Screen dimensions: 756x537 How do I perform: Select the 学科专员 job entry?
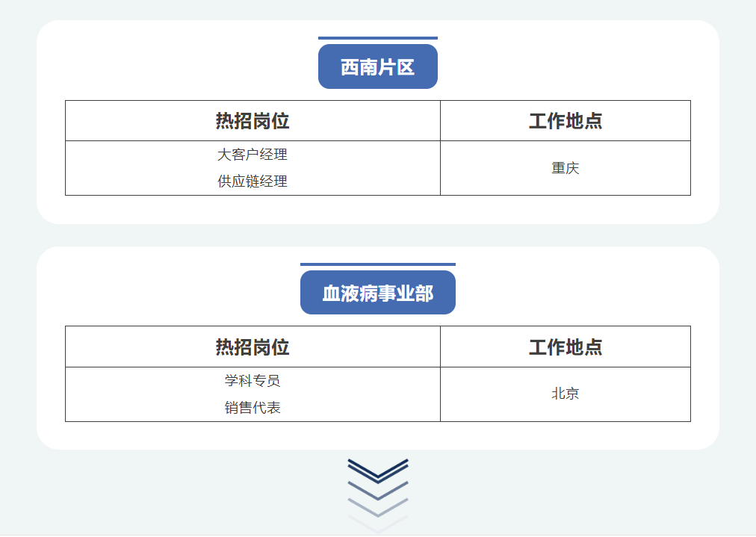pos(252,381)
